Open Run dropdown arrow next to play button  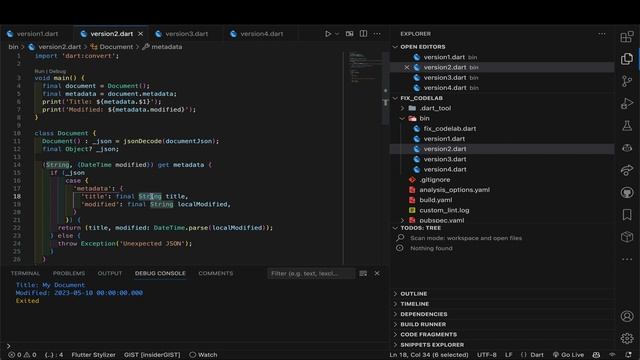[337, 34]
